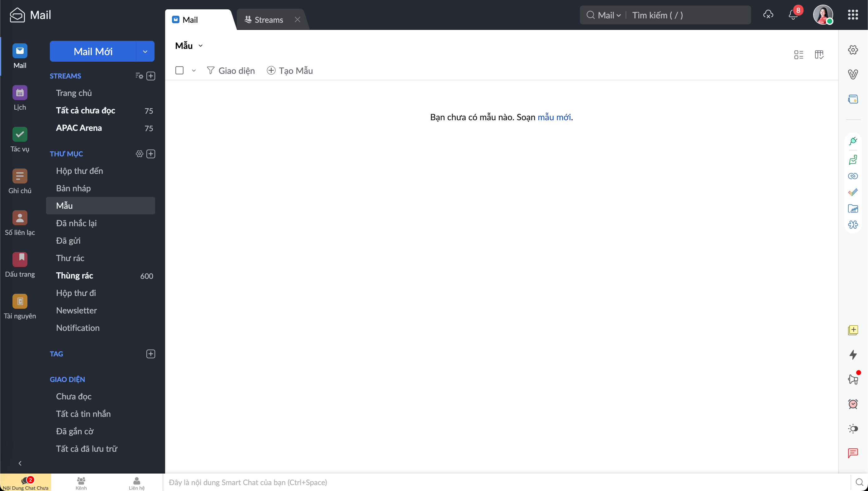Switch to the Mail tab

(x=190, y=19)
